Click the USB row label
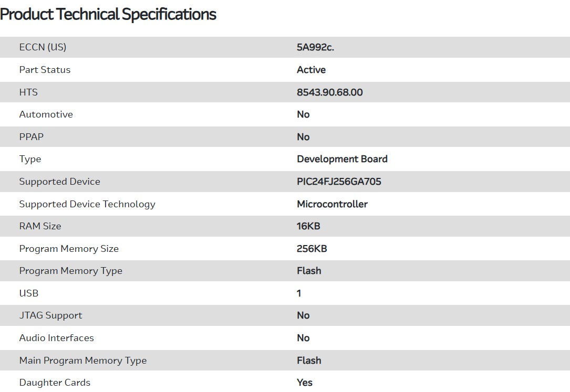This screenshot has width=570, height=392. point(29,293)
